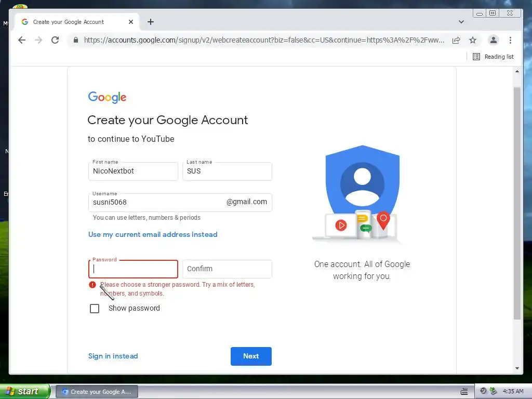Bookmark this page with the star icon
532x399 pixels.
pos(473,40)
